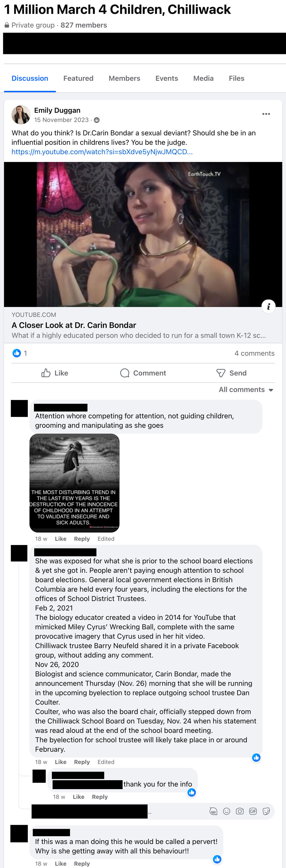Screen dimensions: 286x868
Task: Open the GIF picker in reply box
Action: tap(253, 811)
